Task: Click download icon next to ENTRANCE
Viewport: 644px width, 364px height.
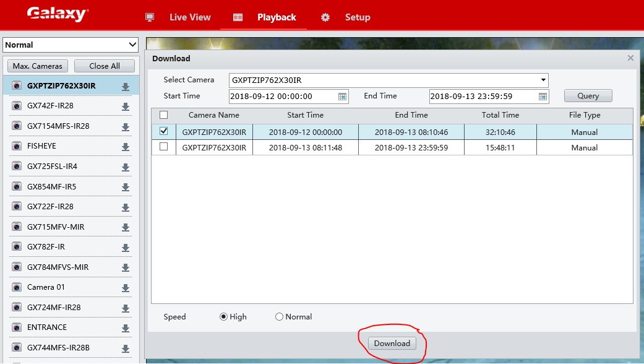Action: pos(126,328)
